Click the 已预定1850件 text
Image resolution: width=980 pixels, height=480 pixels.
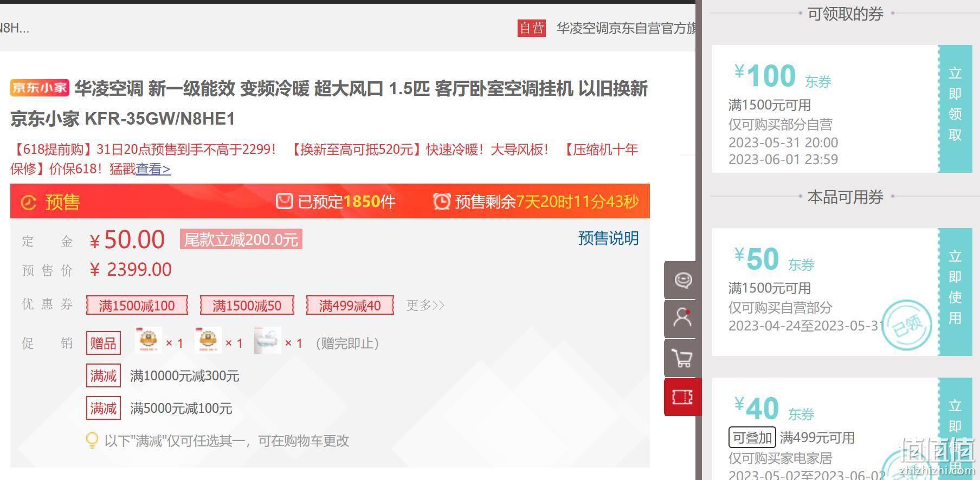(346, 202)
